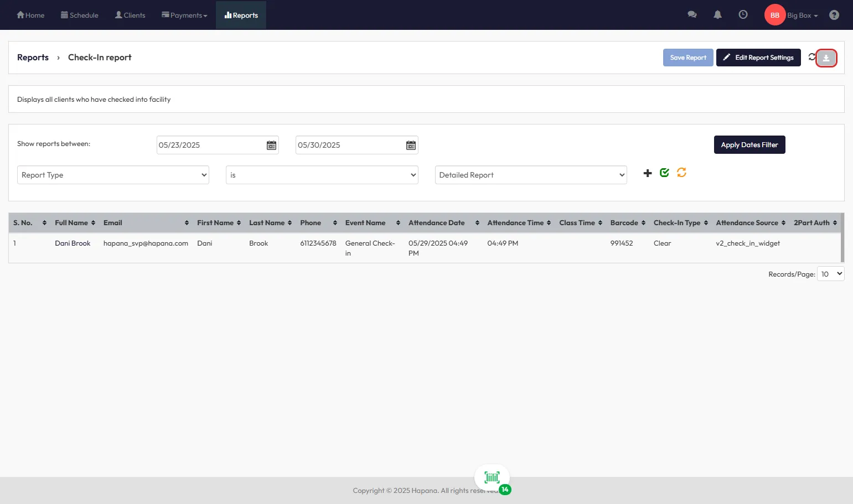Click the floating barcode scanner widget
This screenshot has height=504, width=853.
point(492,477)
